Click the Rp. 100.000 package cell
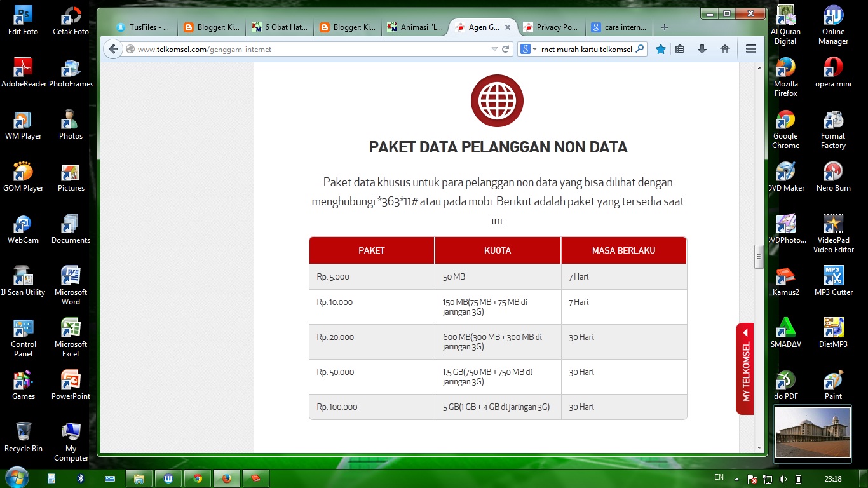Viewport: 868px width, 488px height. tap(372, 407)
